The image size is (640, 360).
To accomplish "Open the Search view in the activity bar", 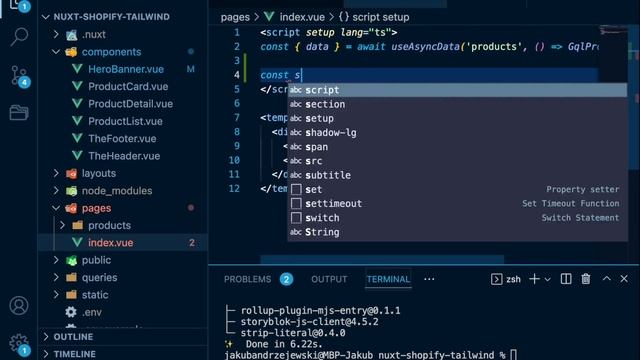I will [x=19, y=37].
